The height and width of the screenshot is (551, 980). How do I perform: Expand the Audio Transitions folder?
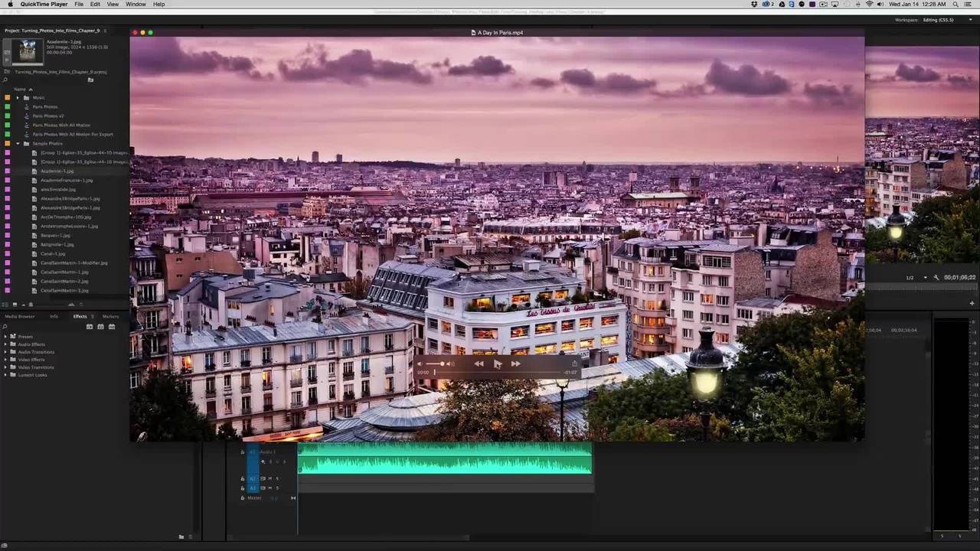tap(5, 352)
